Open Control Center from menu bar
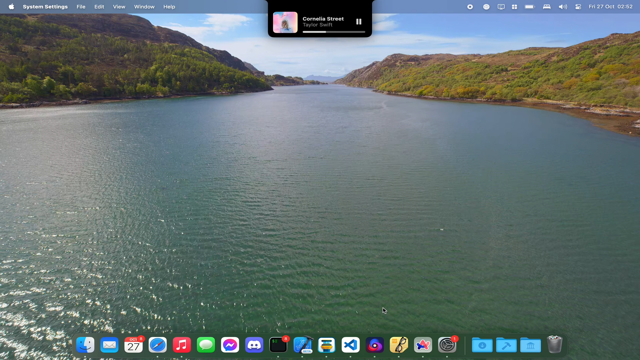640x360 pixels. click(578, 7)
